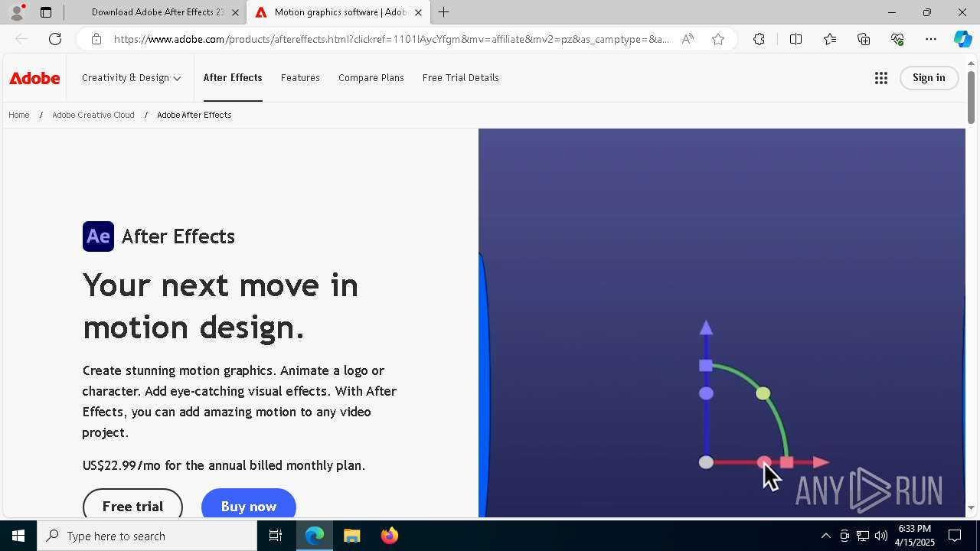Click the Free trial button
980x551 pixels.
tap(132, 505)
